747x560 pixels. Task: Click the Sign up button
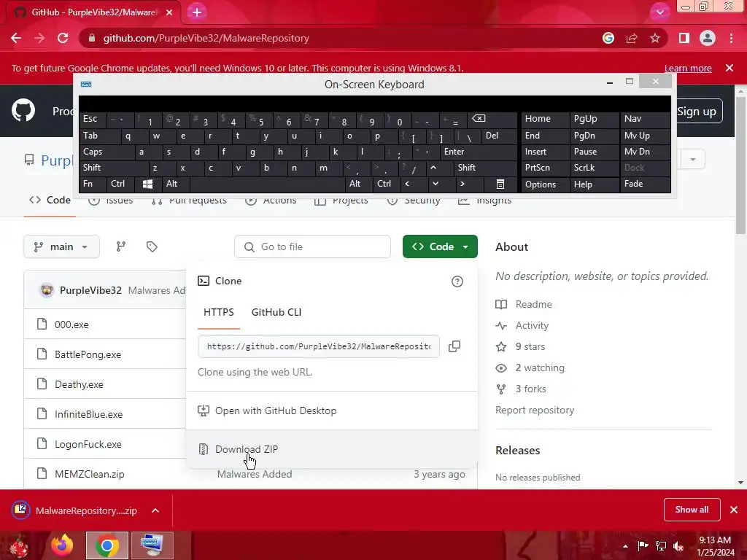696,112
